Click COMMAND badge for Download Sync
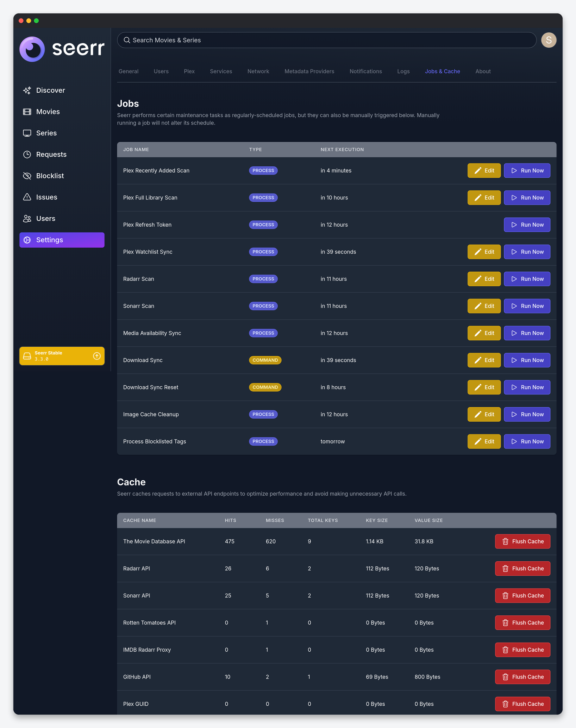The image size is (576, 728). (265, 360)
